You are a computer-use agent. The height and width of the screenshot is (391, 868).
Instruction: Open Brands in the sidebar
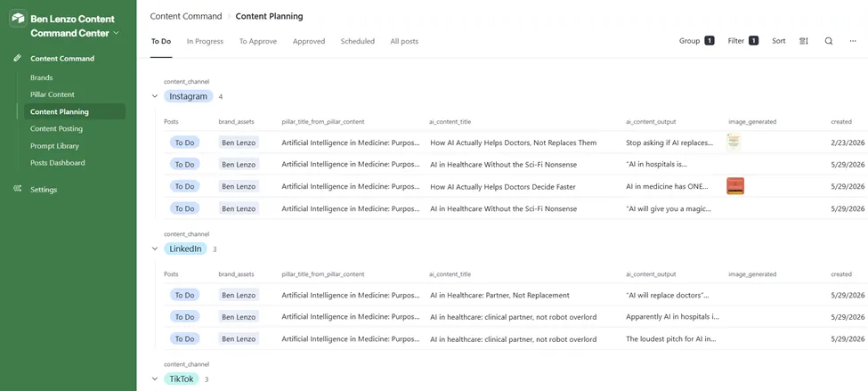point(42,77)
